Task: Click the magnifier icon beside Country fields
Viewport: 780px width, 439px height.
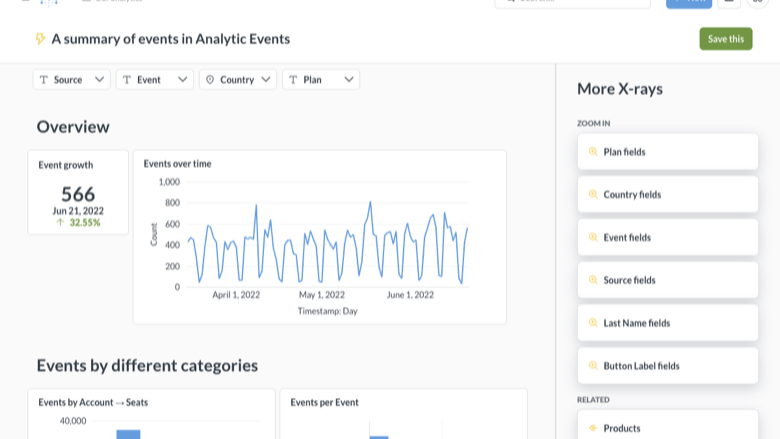Action: point(593,194)
